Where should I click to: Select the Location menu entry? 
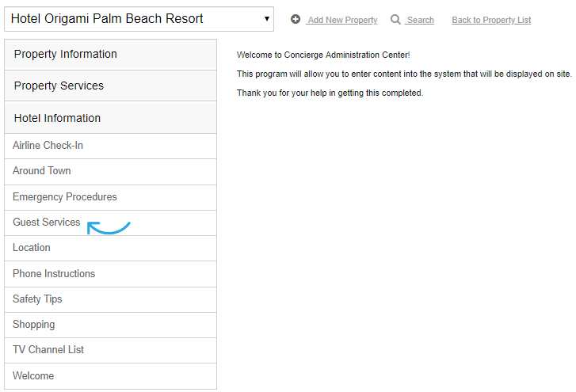pyautogui.click(x=111, y=248)
